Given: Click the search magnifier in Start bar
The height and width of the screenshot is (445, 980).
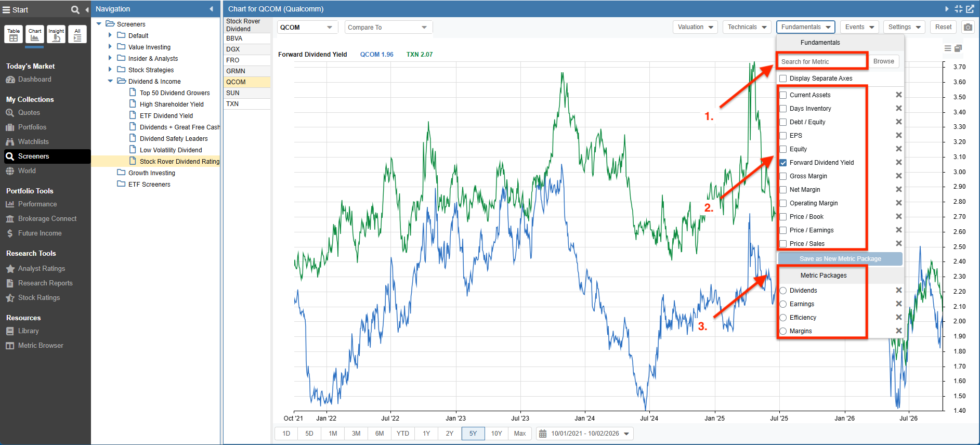Looking at the screenshot, I should coord(75,9).
